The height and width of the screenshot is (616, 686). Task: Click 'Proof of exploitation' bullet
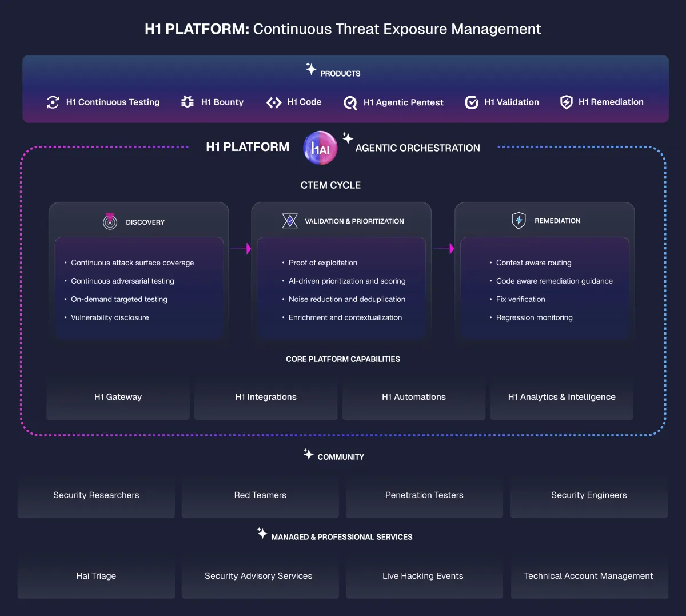tap(323, 263)
